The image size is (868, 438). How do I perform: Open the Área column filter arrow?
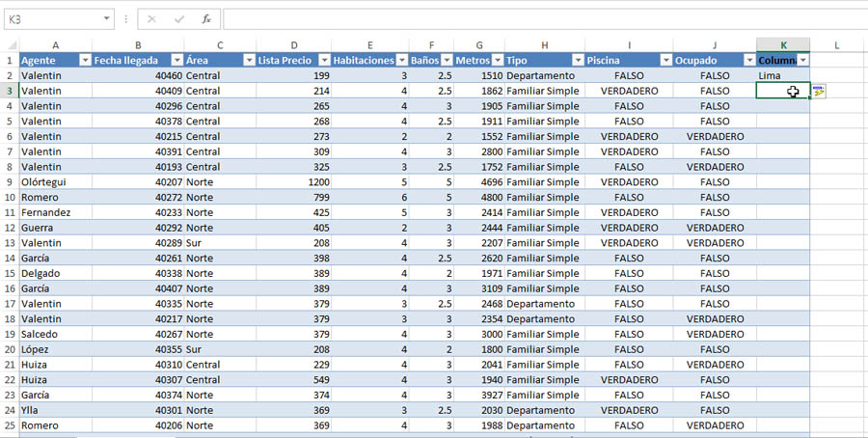tap(248, 60)
